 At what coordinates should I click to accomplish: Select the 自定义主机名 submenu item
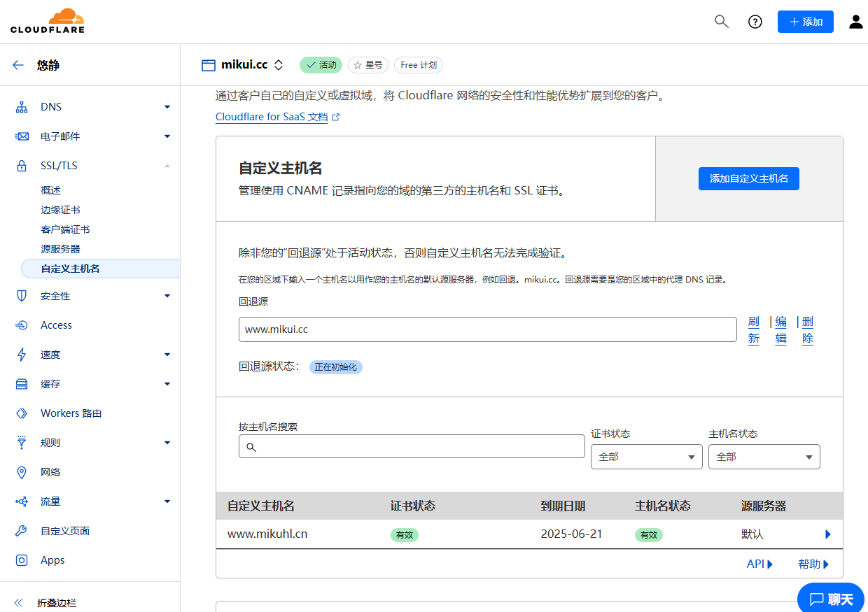coord(100,269)
